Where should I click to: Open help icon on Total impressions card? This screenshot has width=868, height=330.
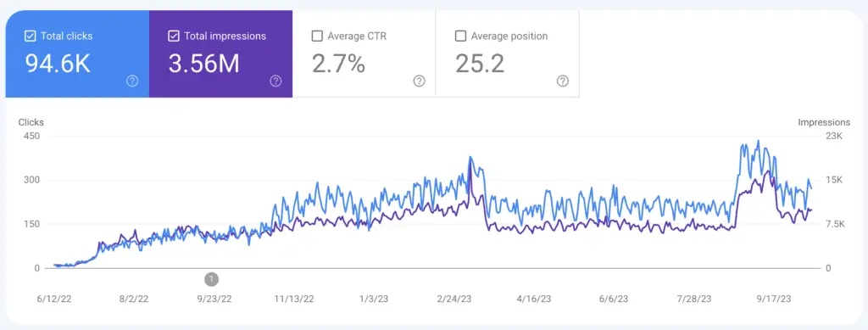click(275, 81)
